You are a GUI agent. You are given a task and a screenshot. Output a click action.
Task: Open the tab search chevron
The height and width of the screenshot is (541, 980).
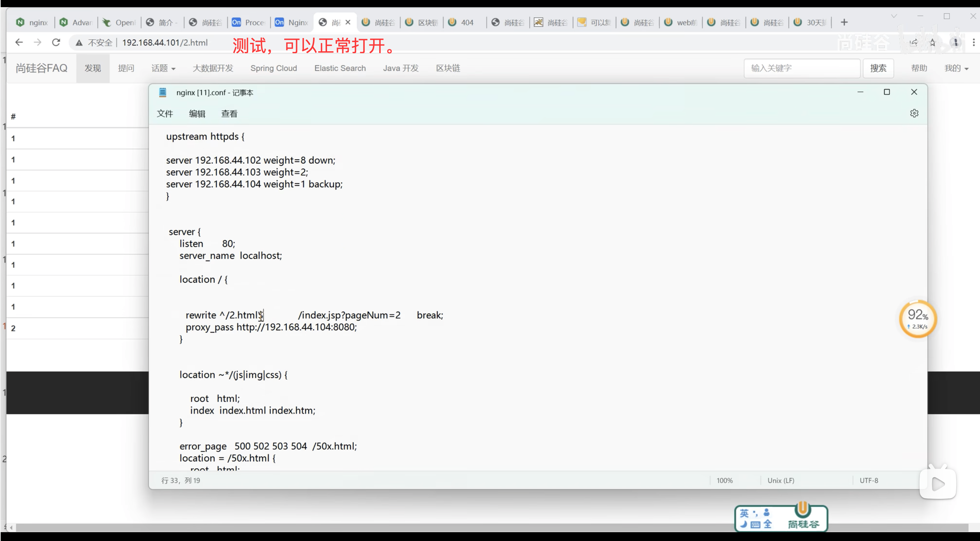[894, 16]
